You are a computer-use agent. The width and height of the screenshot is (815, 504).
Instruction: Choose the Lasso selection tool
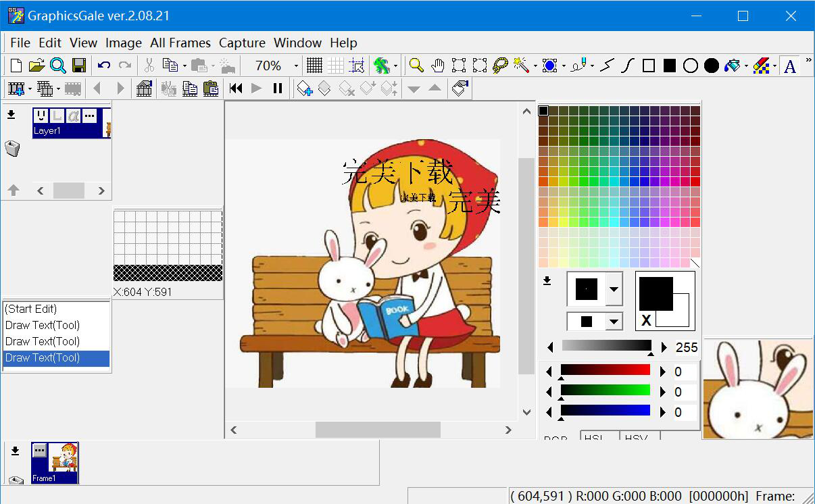500,66
